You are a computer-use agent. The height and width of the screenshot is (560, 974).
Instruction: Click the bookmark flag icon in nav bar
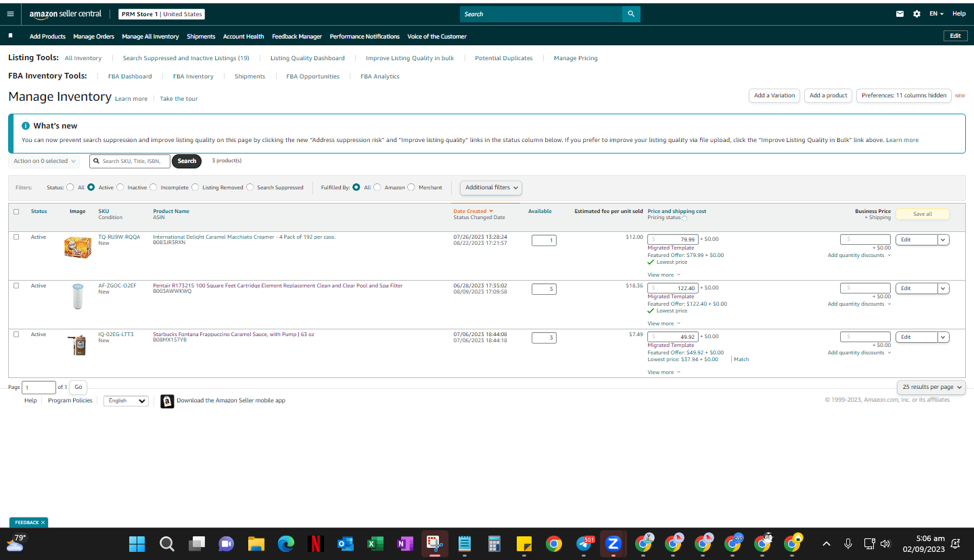pos(11,36)
